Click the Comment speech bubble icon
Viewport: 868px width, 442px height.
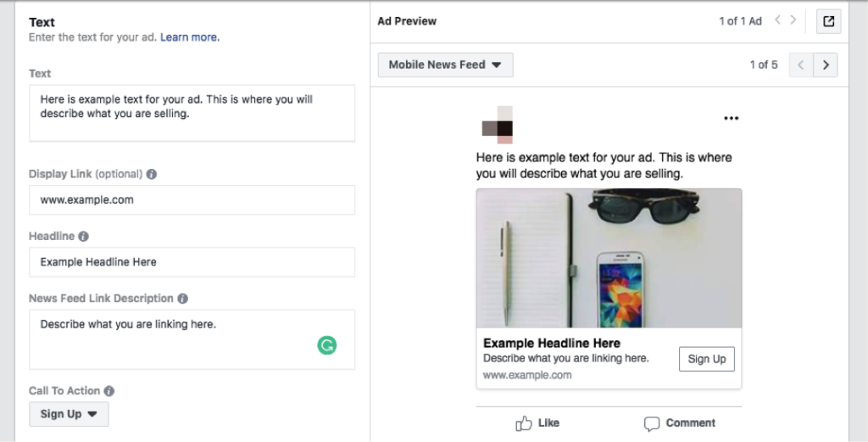[x=652, y=423]
